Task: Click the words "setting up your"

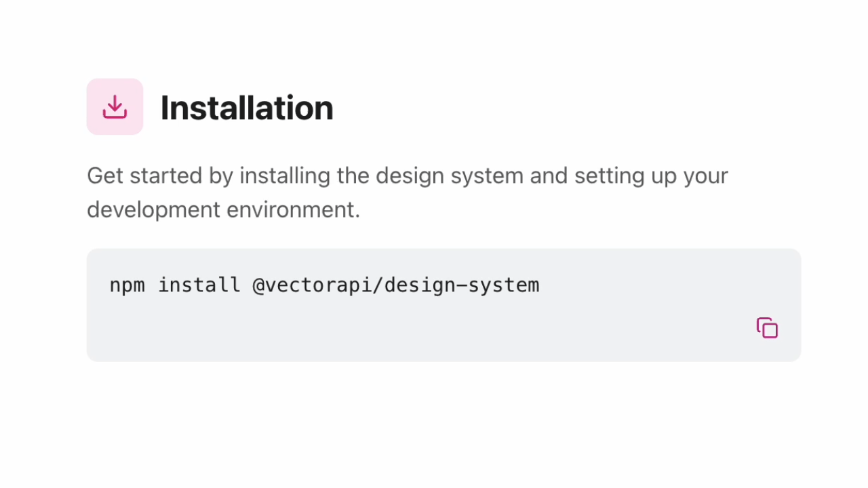Action: [651, 176]
